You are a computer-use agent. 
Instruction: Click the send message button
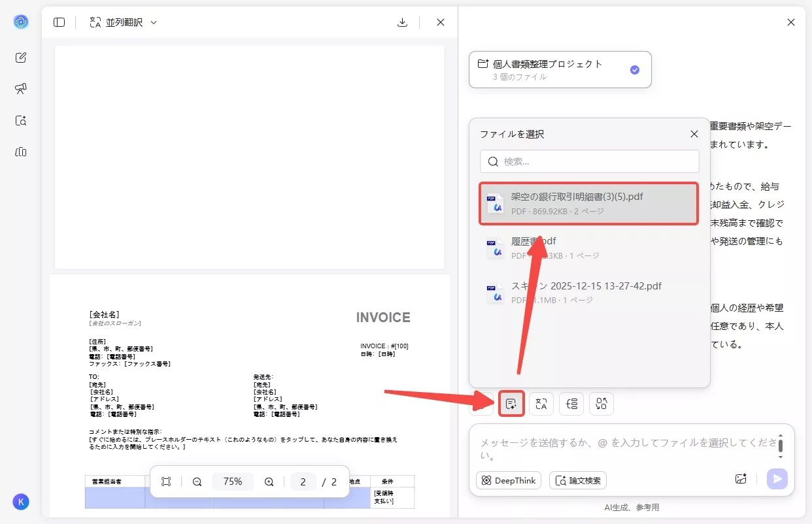tap(777, 478)
